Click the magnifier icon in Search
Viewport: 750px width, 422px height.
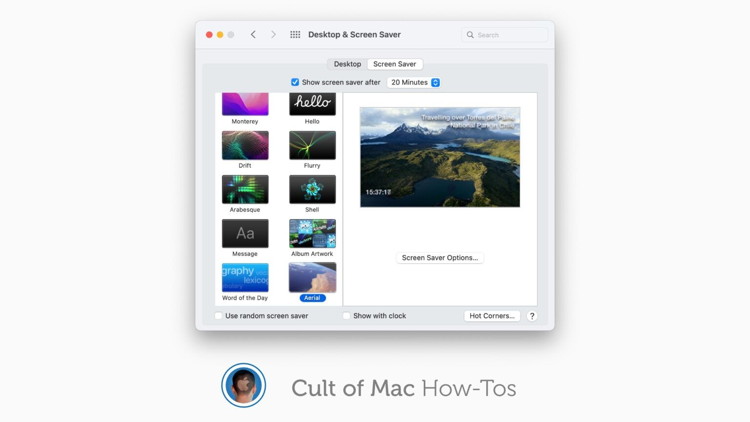coord(470,35)
